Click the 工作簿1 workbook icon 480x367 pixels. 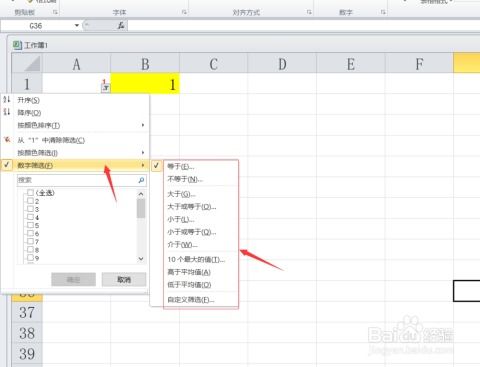(17, 45)
